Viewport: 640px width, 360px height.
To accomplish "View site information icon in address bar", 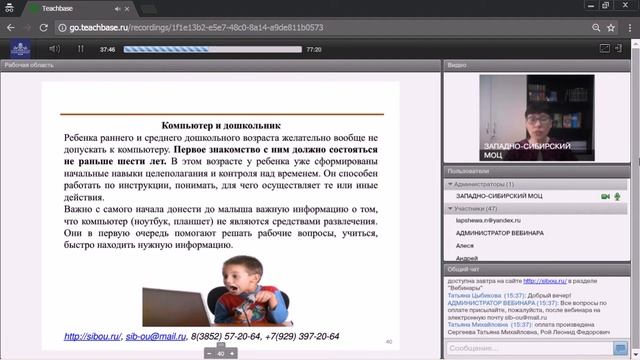I will point(62,28).
